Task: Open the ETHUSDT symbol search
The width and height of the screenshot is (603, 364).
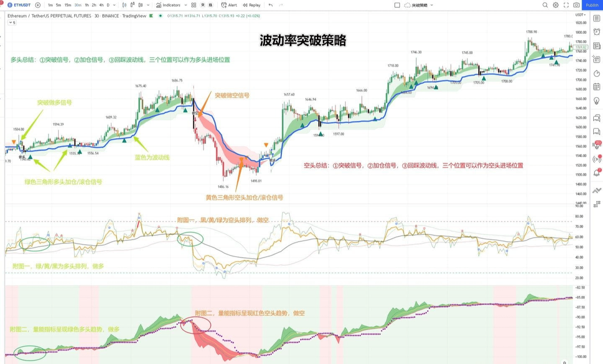Action: point(19,5)
